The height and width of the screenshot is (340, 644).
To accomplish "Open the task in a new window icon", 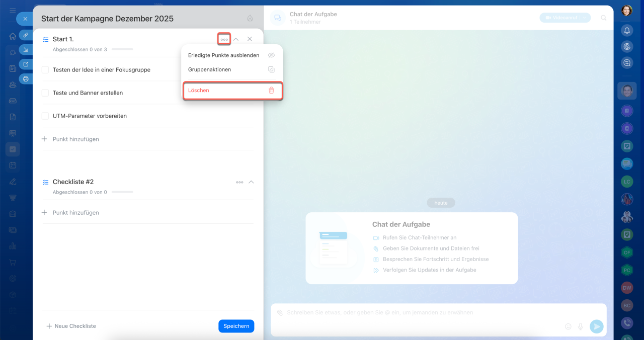I will [x=26, y=64].
